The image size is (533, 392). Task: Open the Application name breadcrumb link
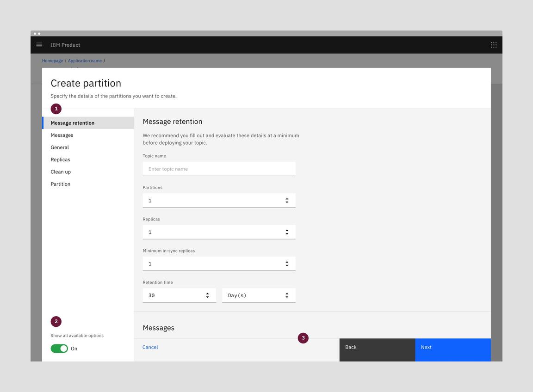(x=85, y=61)
